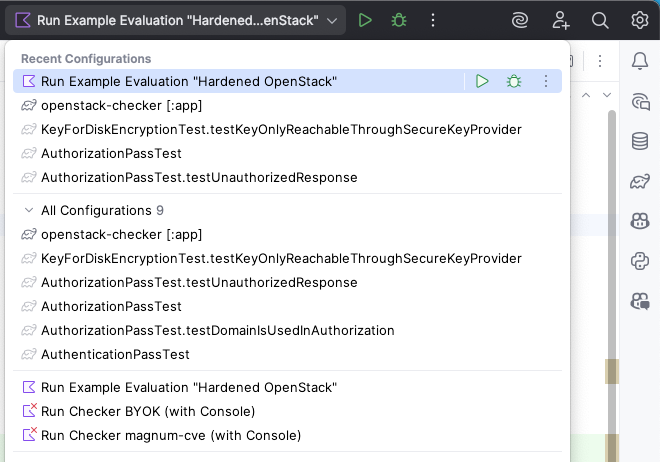Choose AuthorizationPassTest under All Configurations

pos(287,306)
